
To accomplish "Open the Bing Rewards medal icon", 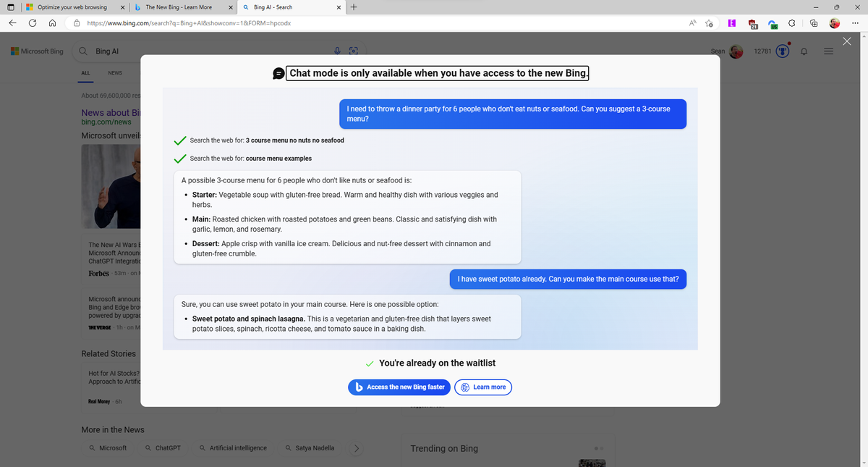I will click(x=783, y=51).
